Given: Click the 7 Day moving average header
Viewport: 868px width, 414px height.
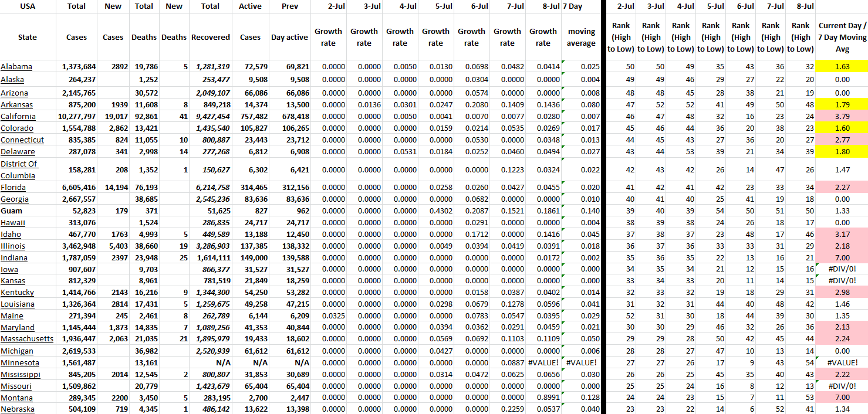Looking at the screenshot, I should [581, 37].
